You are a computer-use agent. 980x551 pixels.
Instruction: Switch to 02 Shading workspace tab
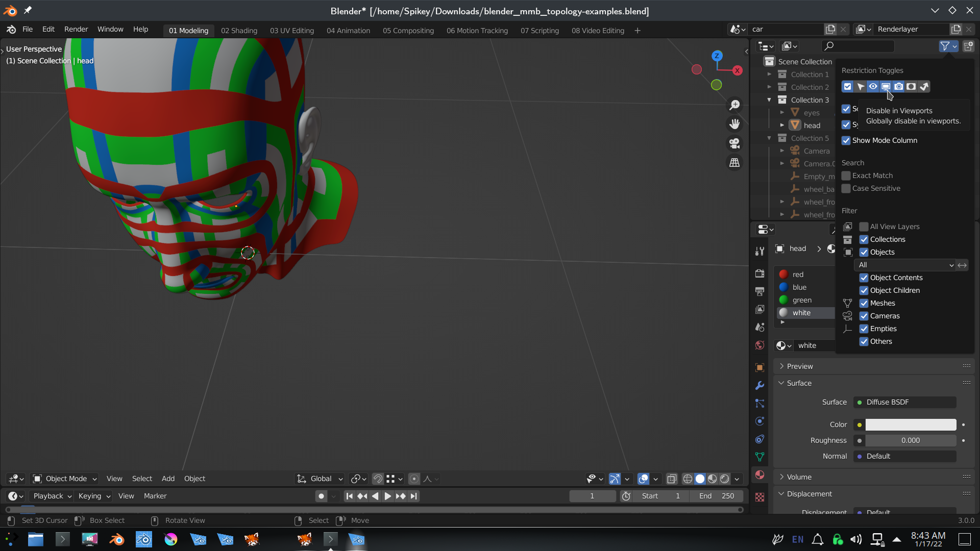239,31
